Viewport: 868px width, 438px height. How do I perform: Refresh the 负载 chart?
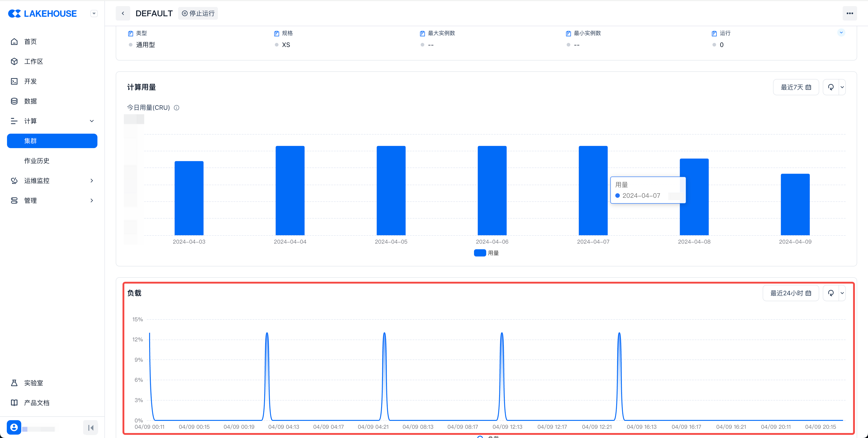(x=831, y=293)
